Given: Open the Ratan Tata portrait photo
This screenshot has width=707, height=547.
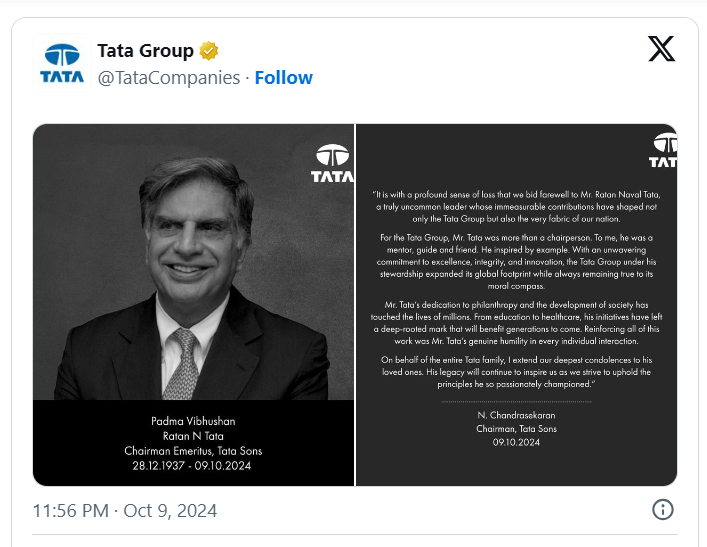Looking at the screenshot, I should 193,305.
